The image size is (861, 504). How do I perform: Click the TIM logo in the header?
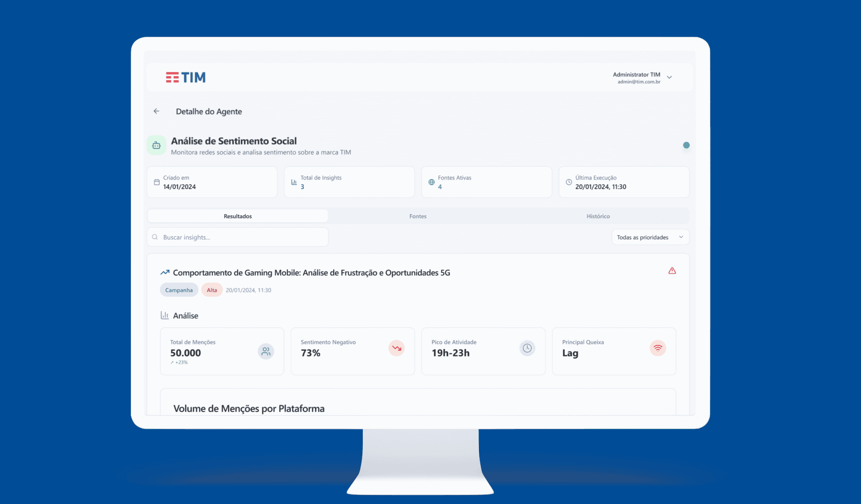186,78
